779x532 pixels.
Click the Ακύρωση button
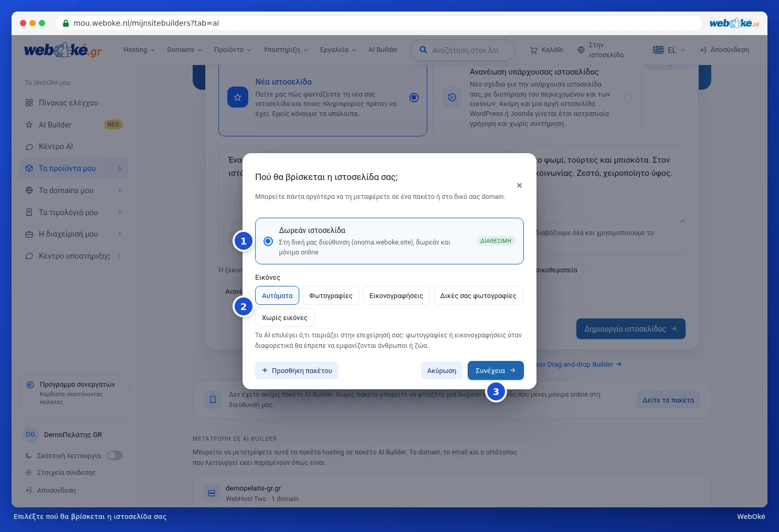click(x=441, y=370)
